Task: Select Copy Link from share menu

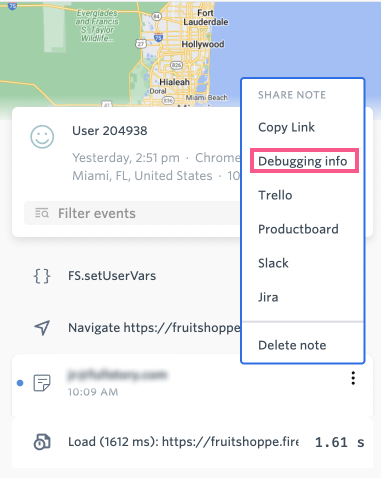Action: [286, 127]
